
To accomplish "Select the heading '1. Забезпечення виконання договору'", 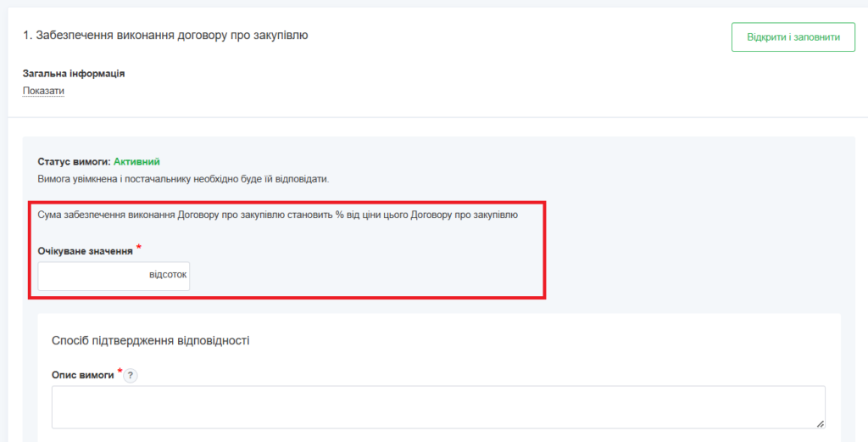I will point(164,36).
